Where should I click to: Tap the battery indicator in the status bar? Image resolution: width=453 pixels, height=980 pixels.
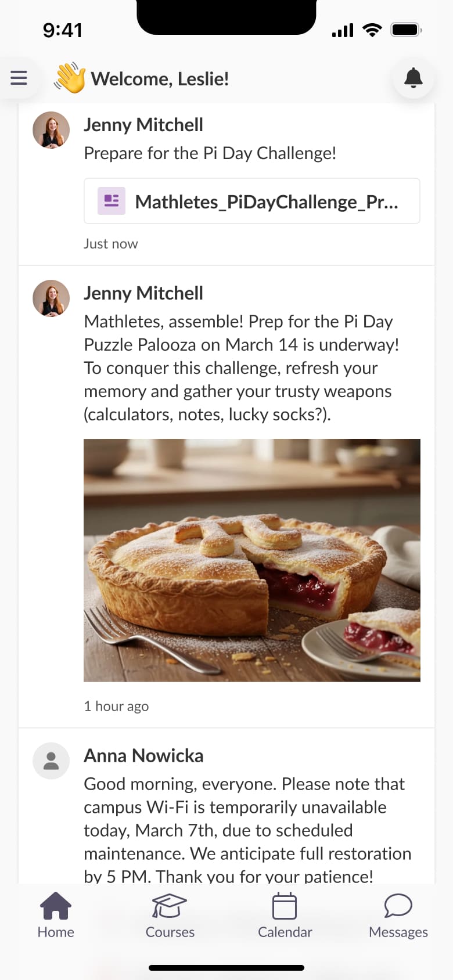406,30
